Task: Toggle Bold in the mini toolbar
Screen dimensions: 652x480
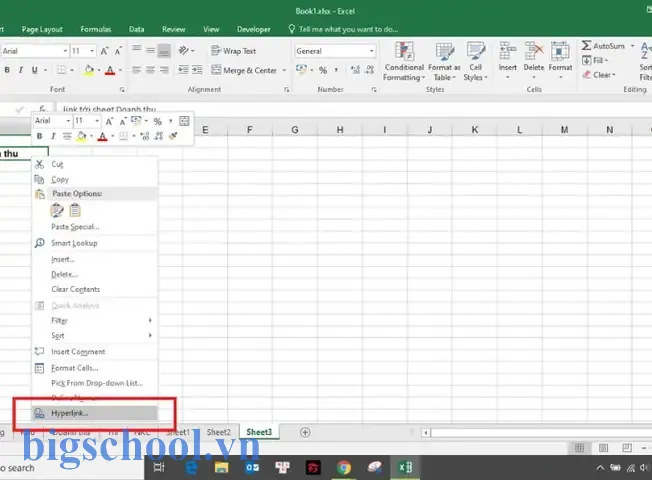Action: tap(40, 136)
